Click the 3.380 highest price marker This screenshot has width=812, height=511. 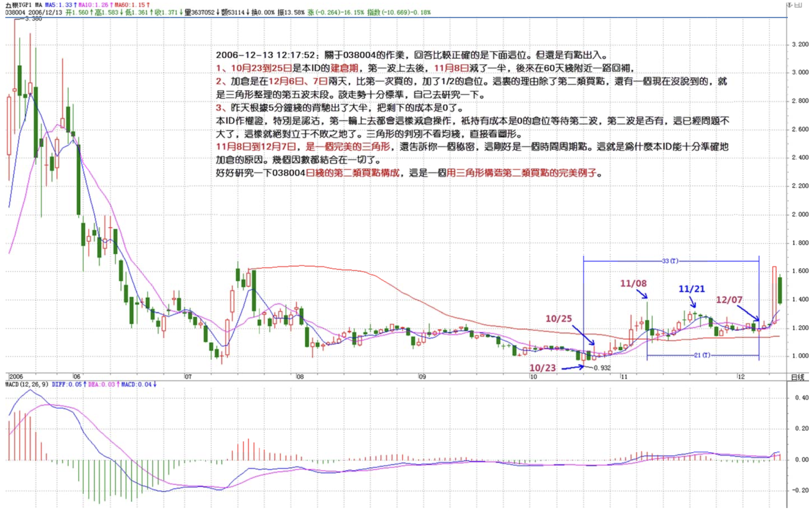[x=33, y=19]
